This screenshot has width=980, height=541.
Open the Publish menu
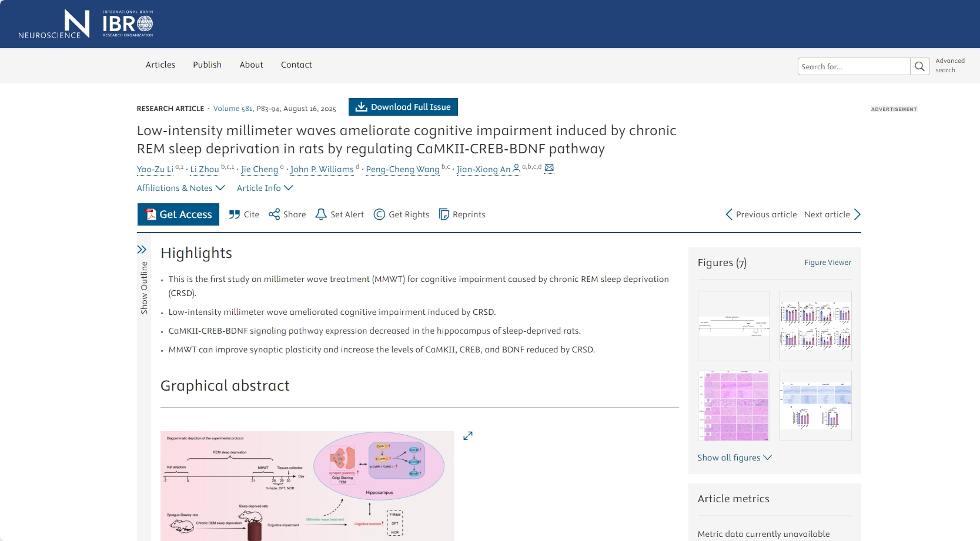point(207,65)
